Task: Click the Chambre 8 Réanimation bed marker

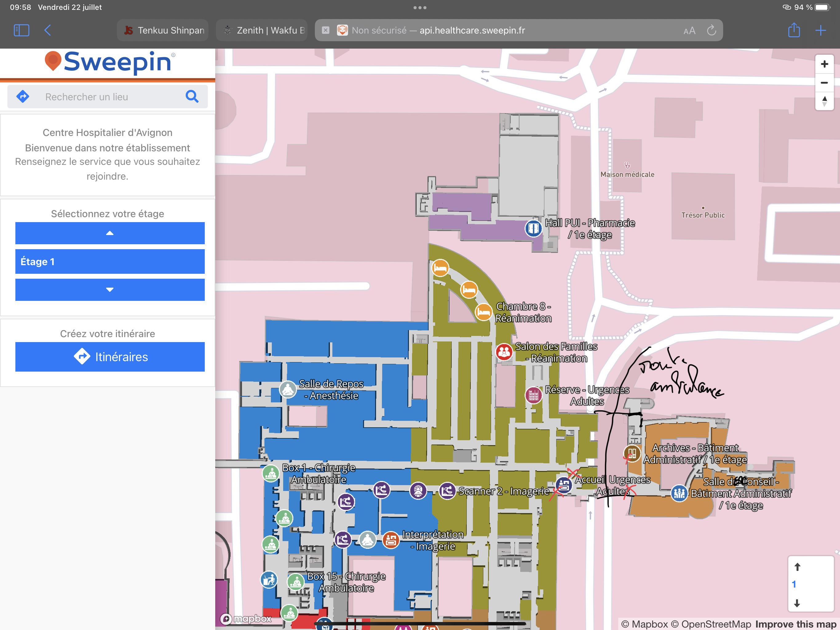Action: click(483, 312)
